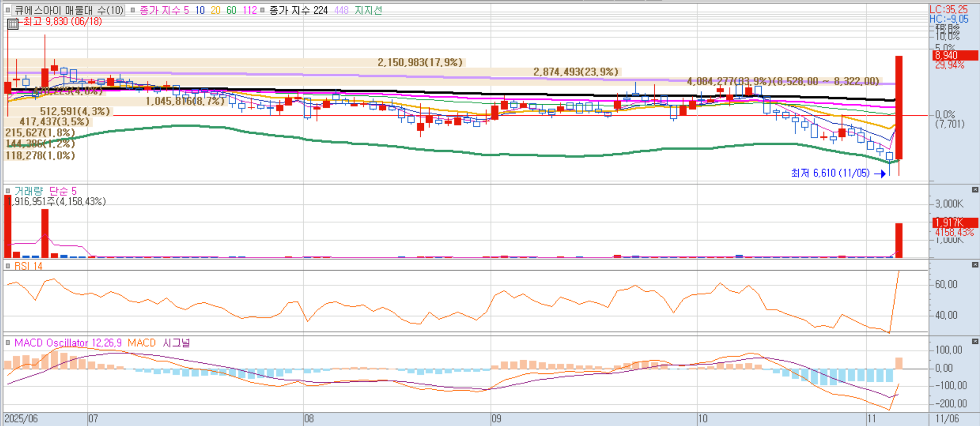Image resolution: width=980 pixels, height=426 pixels.
Task: Select the 종가 지수 5 moving average label
Action: pos(164,10)
